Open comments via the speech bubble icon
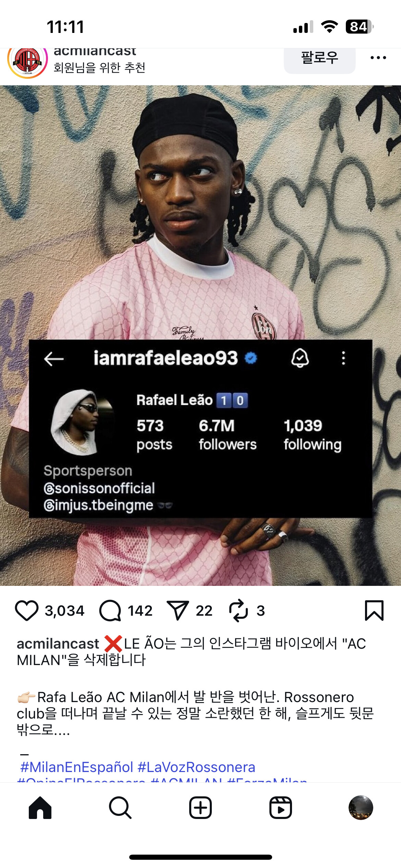Image resolution: width=401 pixels, height=868 pixels. click(x=110, y=611)
